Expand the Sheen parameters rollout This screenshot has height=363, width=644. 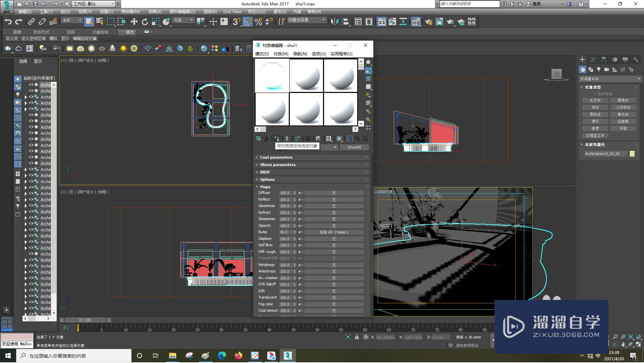pyautogui.click(x=312, y=165)
